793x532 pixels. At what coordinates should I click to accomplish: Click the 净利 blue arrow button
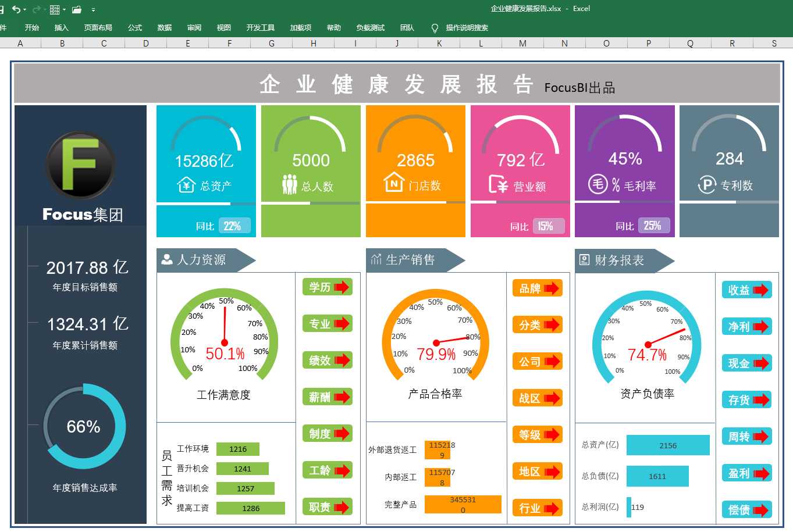747,326
